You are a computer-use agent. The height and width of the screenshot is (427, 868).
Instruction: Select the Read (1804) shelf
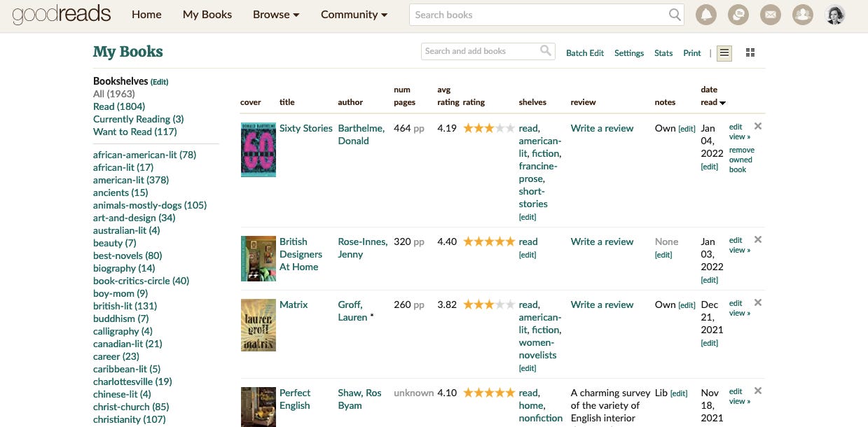pyautogui.click(x=119, y=106)
